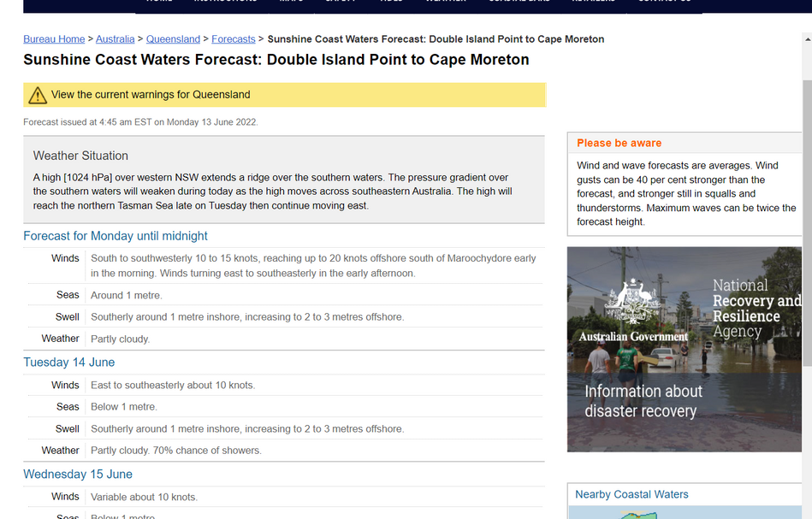
Task: Click the Sunshine Coast Waters Forecast page title
Action: click(276, 60)
